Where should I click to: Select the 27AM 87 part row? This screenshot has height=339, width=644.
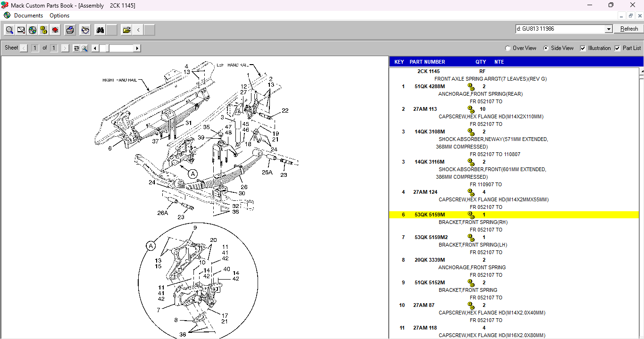point(514,306)
